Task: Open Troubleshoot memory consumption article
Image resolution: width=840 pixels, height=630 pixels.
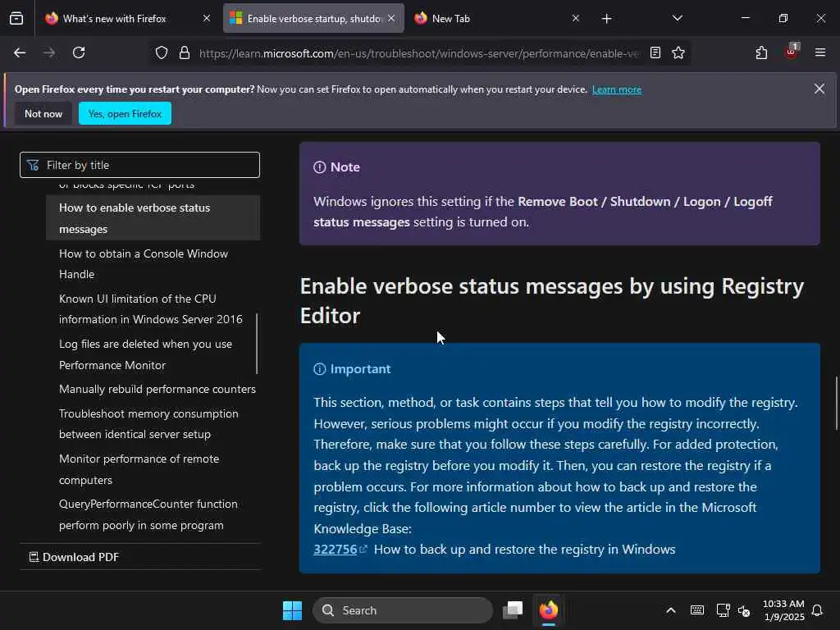Action: [x=148, y=424]
